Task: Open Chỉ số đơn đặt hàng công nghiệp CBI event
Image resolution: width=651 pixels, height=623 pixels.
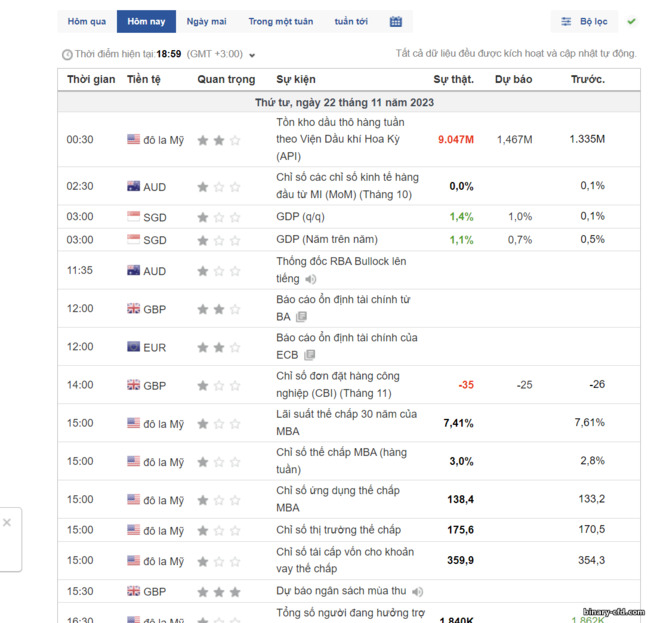Action: tap(338, 385)
